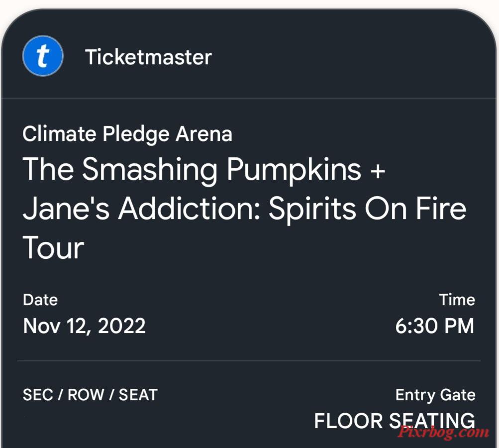Click the FLOOR SEATING gate value

[395, 421]
